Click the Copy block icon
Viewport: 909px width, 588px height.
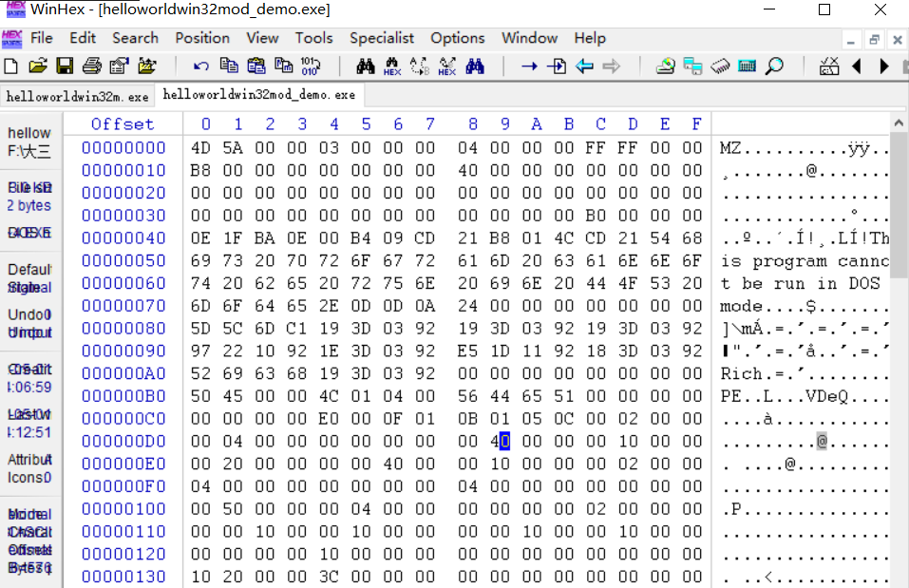point(229,66)
